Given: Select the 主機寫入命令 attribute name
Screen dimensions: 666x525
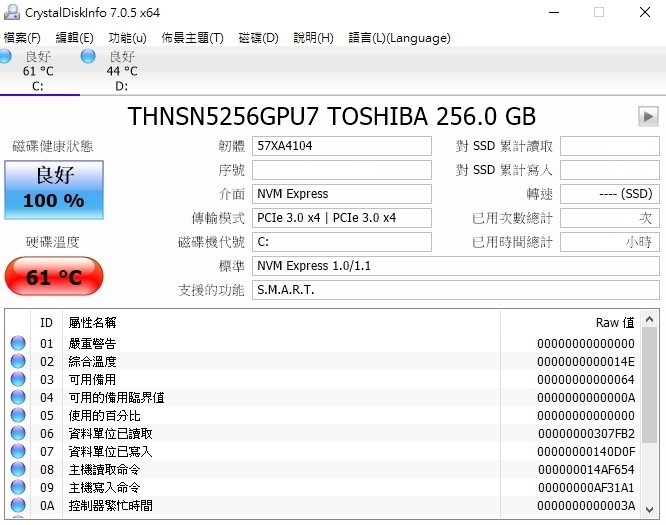Looking at the screenshot, I should coord(104,488).
